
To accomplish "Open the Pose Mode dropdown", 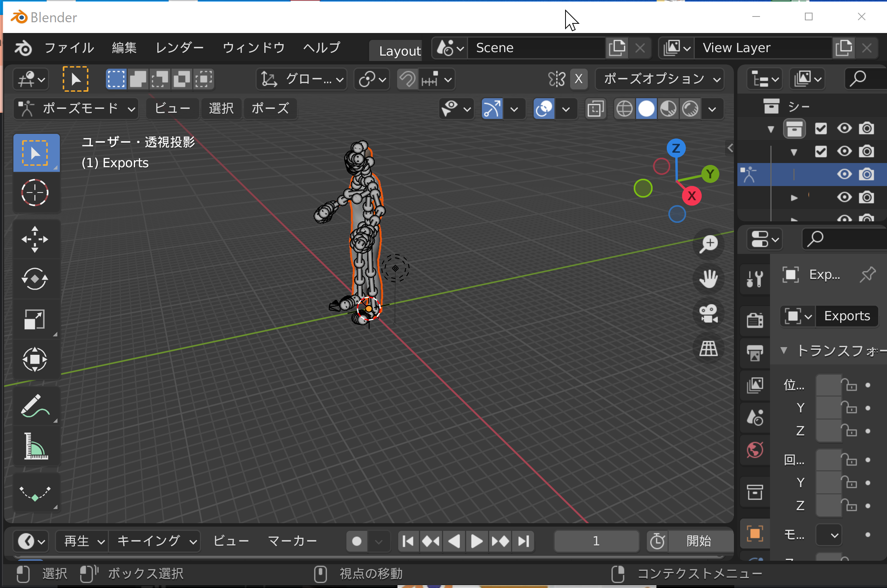I will point(76,109).
